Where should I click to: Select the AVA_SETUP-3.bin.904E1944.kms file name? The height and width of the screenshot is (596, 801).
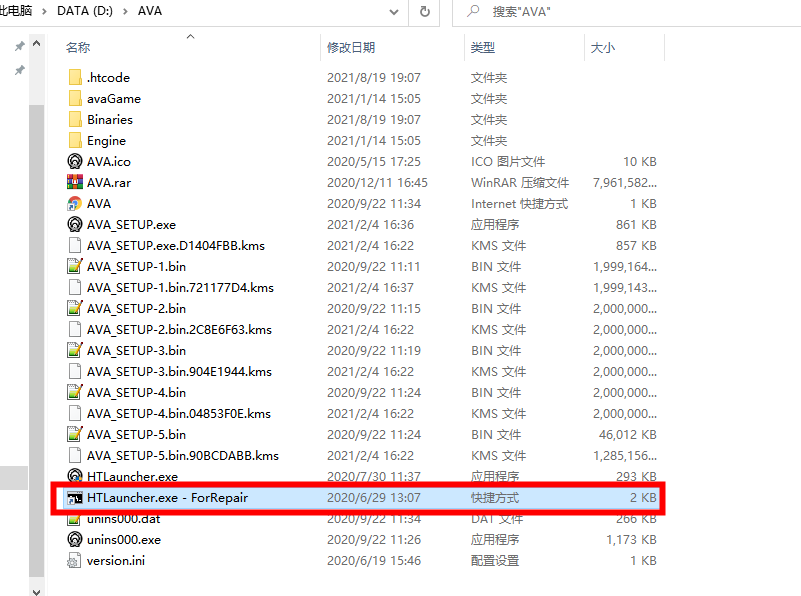coord(179,371)
